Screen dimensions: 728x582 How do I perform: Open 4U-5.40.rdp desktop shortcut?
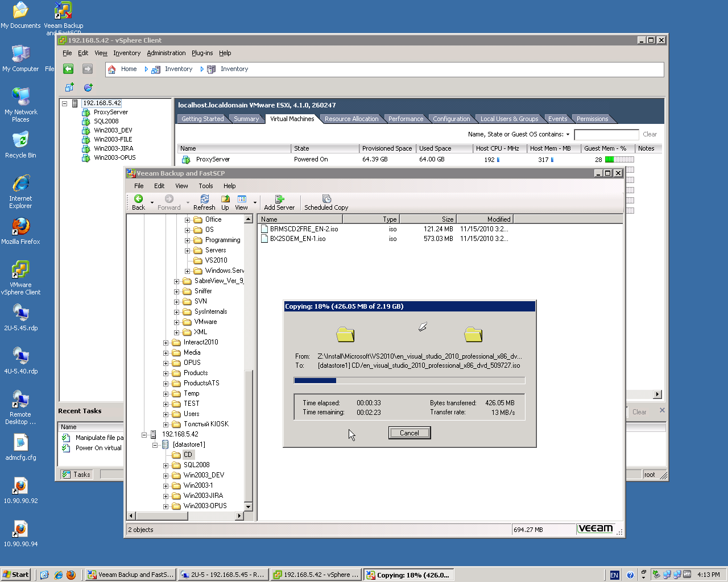point(20,360)
